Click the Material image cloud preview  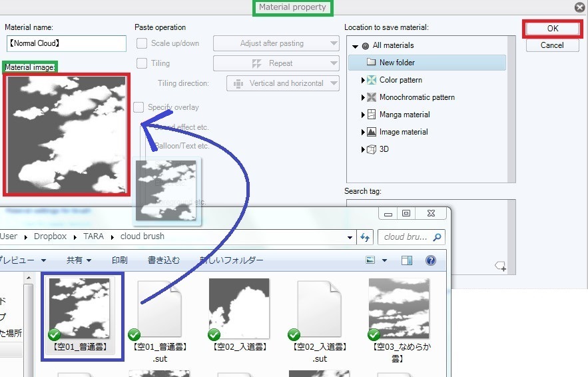[x=67, y=135]
